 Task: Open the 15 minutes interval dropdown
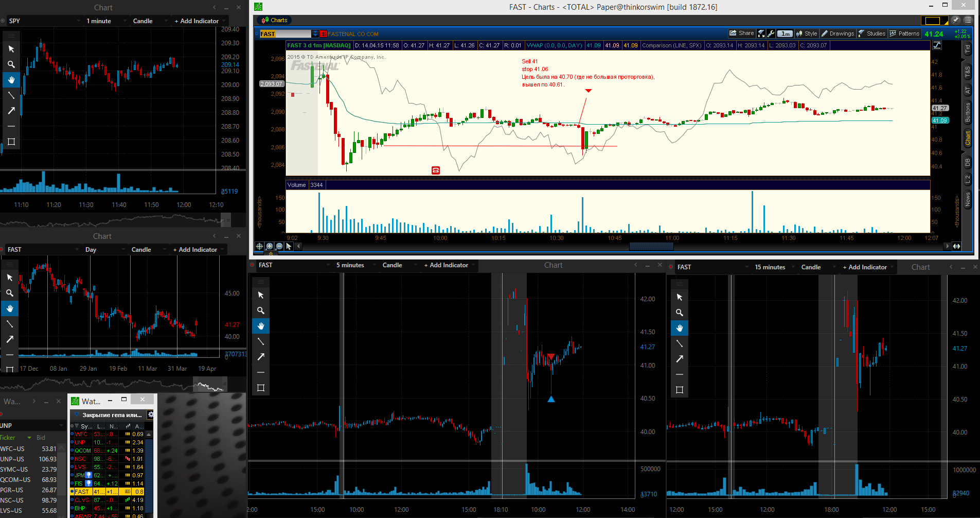[x=774, y=267]
